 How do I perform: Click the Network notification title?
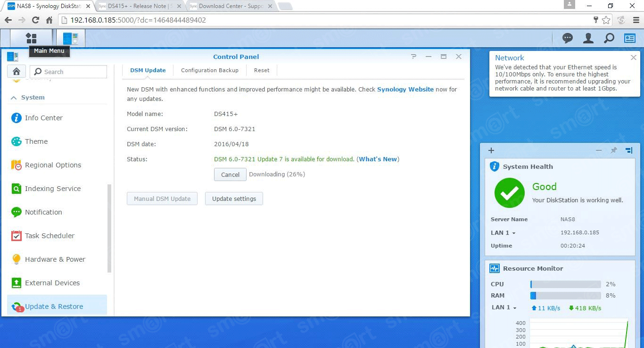tap(510, 58)
